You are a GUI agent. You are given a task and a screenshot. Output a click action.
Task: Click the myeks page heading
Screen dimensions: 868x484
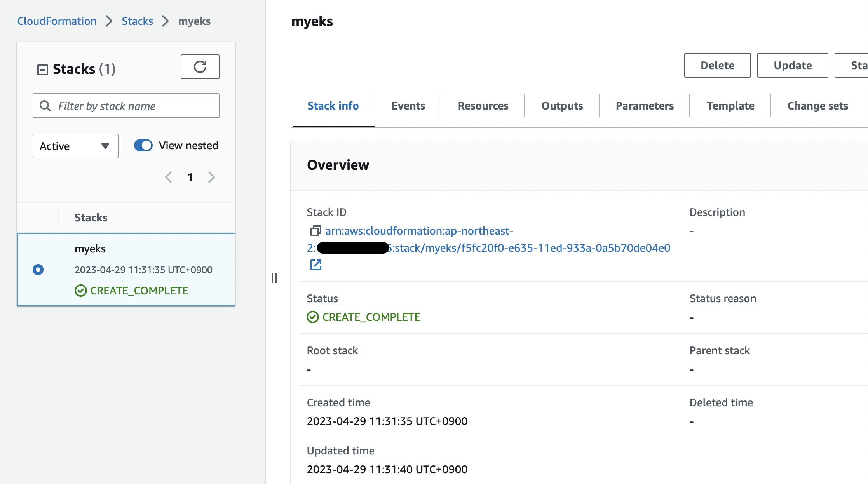[x=312, y=21]
